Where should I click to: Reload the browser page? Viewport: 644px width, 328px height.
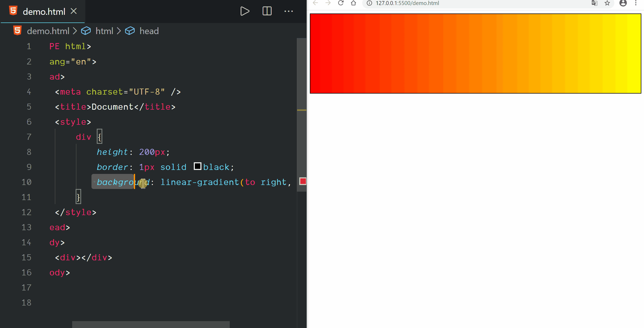pos(341,3)
